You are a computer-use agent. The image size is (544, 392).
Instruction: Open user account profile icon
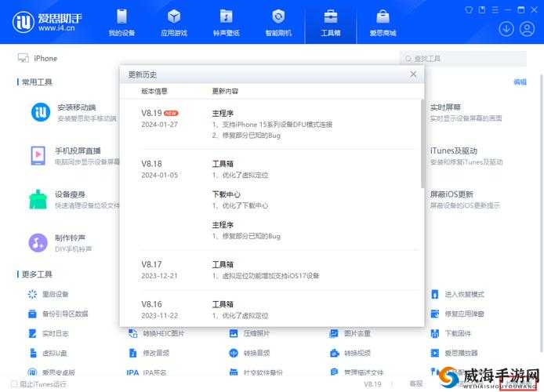point(527,29)
